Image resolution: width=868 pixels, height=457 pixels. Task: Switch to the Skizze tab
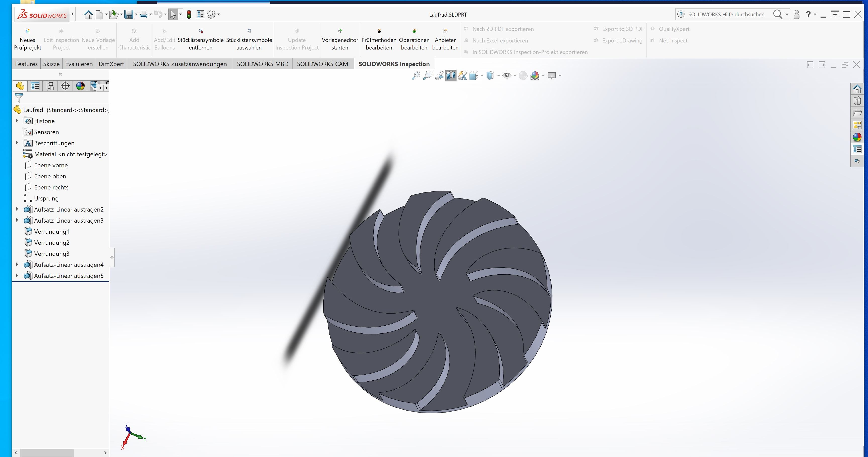click(51, 64)
